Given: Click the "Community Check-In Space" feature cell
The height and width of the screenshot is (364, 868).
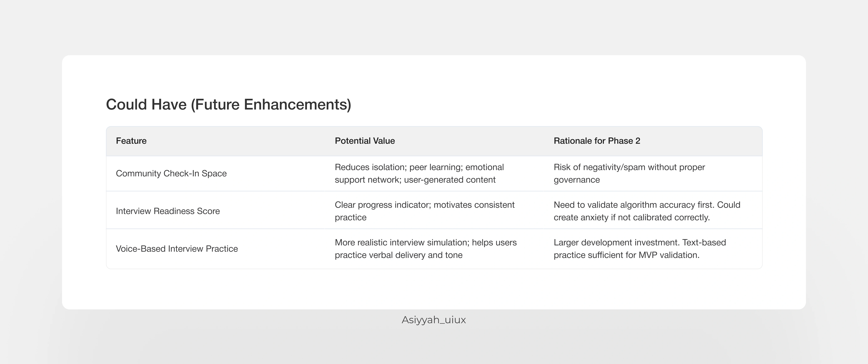Looking at the screenshot, I should pos(171,173).
